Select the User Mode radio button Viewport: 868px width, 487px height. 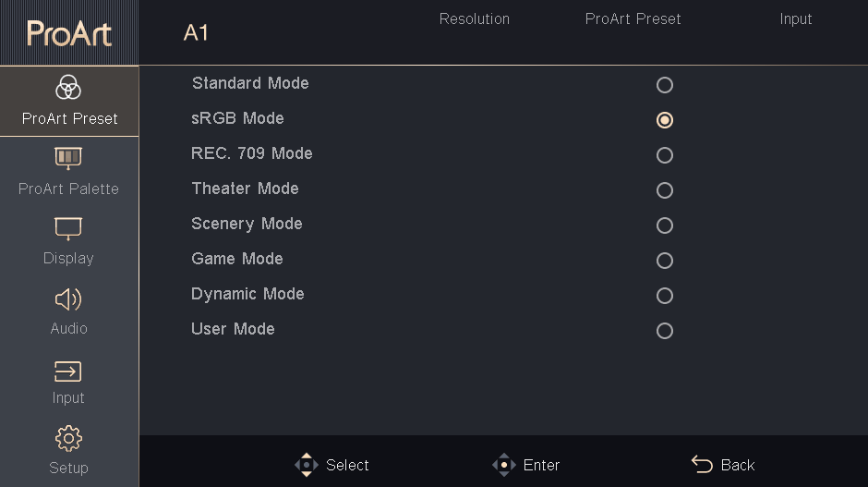[665, 331]
